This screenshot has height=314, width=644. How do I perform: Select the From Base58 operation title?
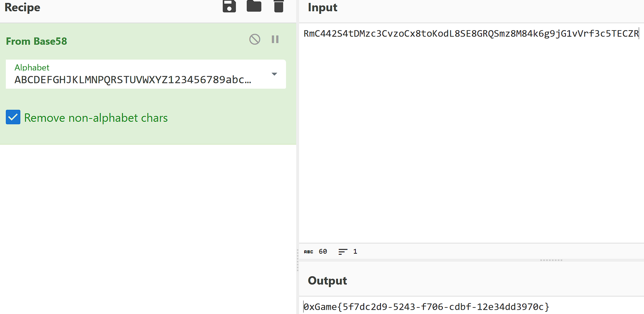36,41
